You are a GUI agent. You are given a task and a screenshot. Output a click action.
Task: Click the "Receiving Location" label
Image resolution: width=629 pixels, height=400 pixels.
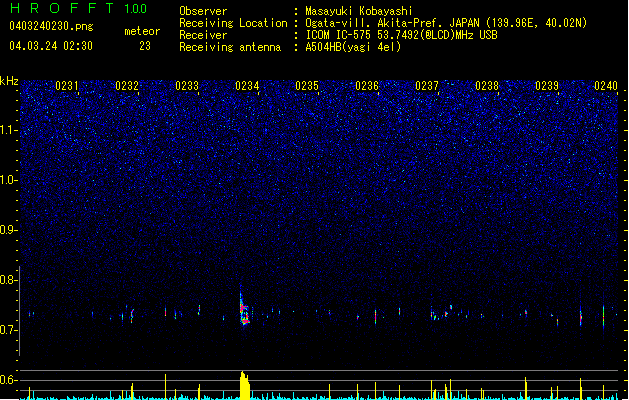233,23
